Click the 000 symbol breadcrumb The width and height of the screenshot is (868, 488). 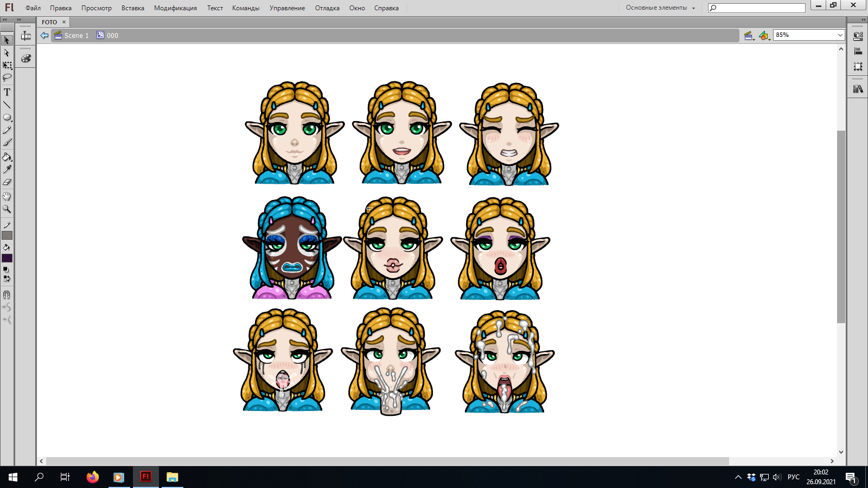point(107,36)
